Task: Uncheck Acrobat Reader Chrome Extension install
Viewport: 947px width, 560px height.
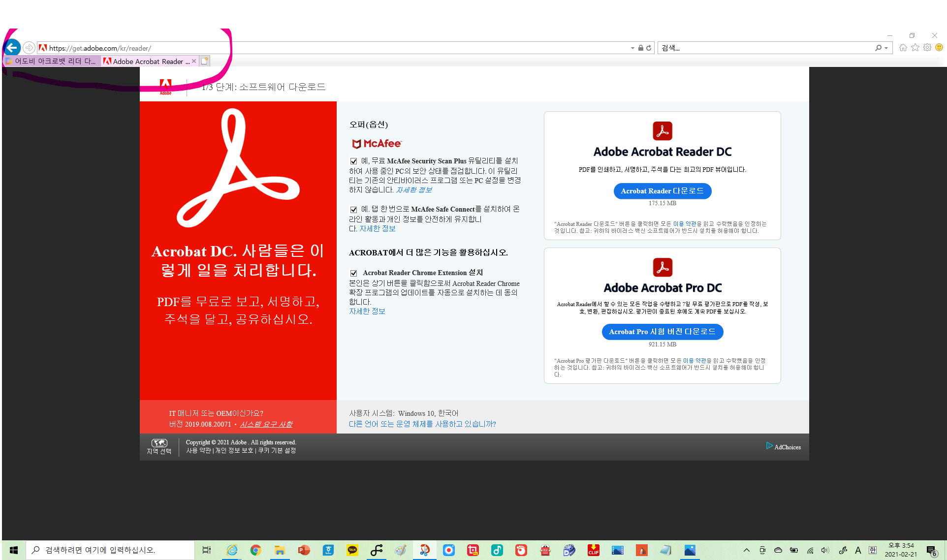Action: (353, 273)
